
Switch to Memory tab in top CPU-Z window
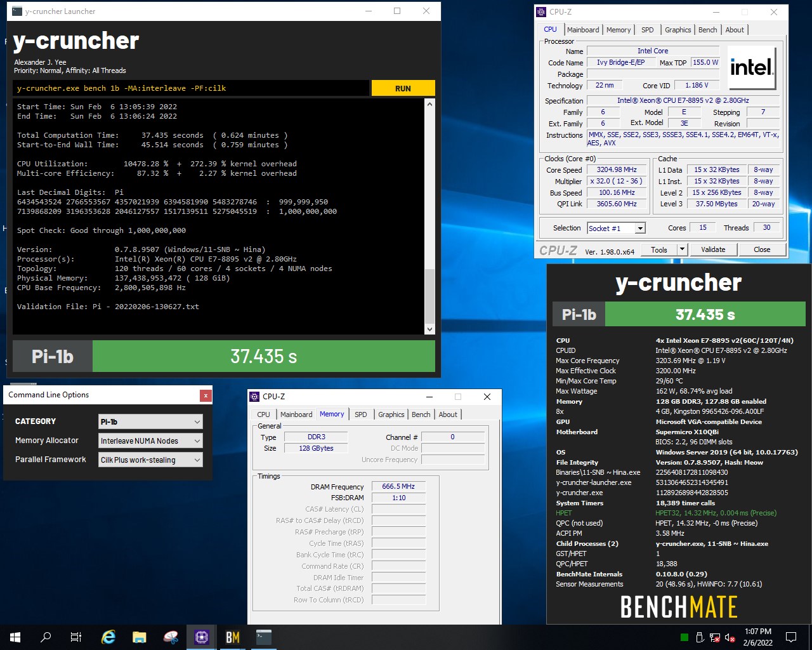pos(619,30)
